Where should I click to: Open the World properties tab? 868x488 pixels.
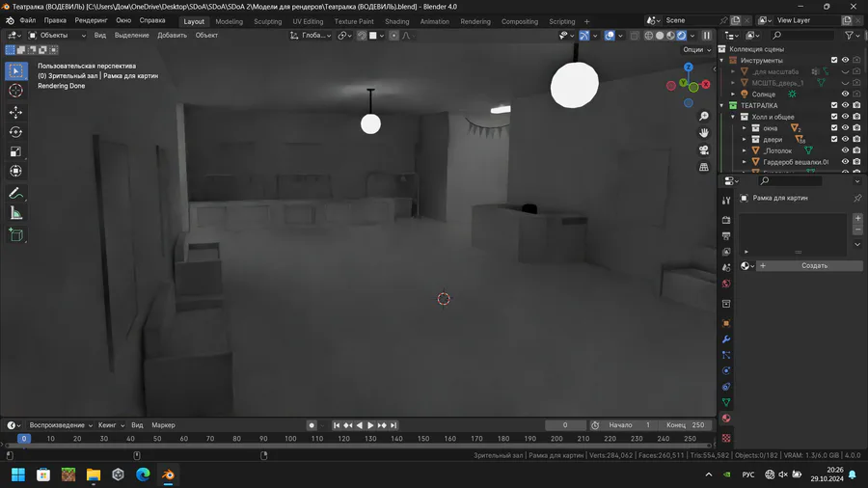(726, 284)
